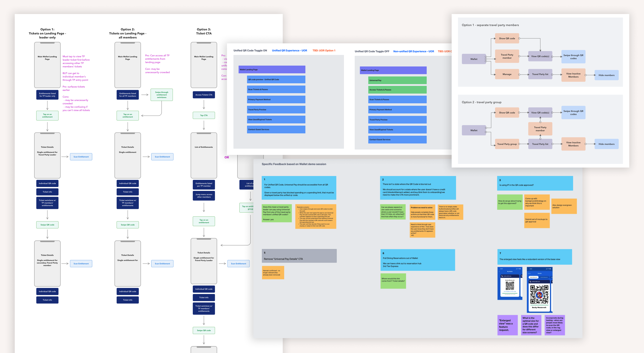Screen dimensions: 644x353
Task: Click the TBD: UOR Option 1 label
Action: point(324,51)
